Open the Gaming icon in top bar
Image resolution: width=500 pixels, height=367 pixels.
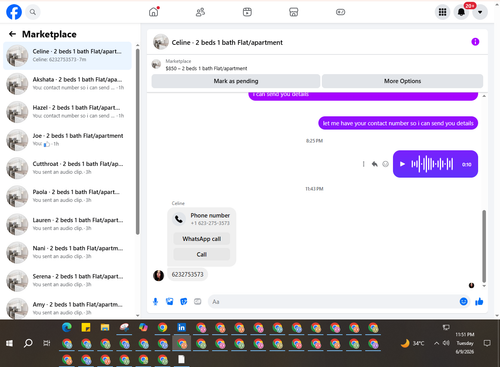pos(340,12)
